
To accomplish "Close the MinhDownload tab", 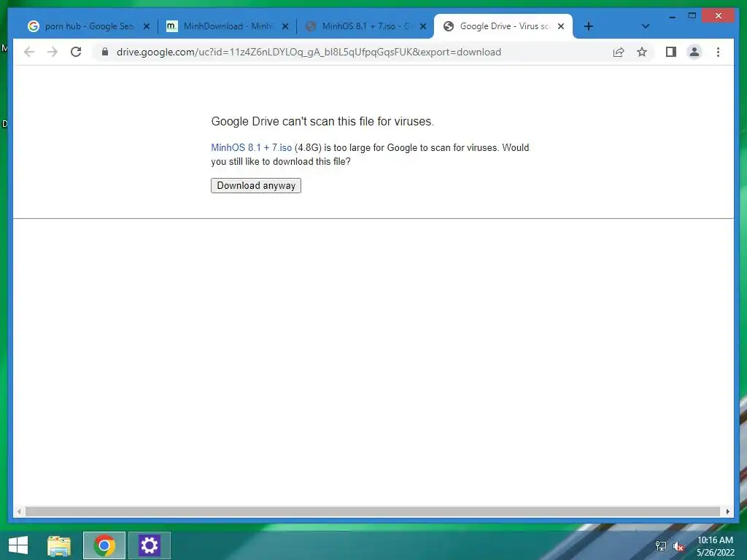I will 285,26.
